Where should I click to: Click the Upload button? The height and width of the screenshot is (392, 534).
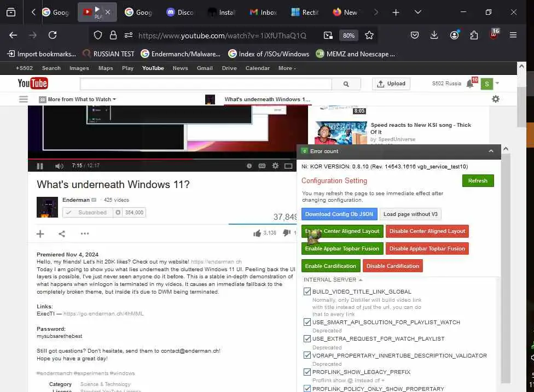point(391,84)
